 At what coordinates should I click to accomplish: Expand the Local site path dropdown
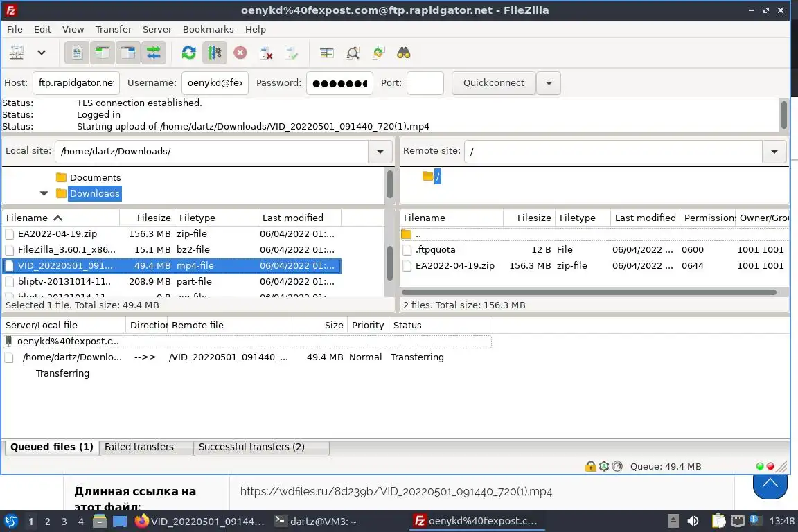coord(380,151)
